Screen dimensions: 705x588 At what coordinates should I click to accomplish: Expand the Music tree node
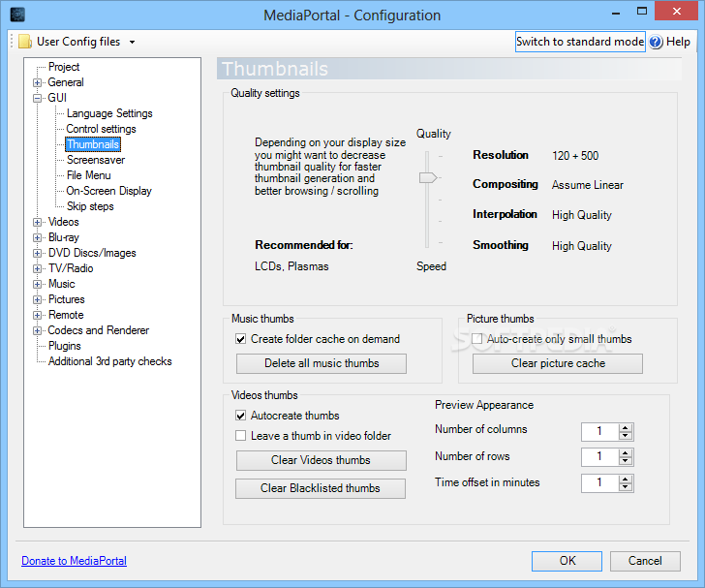[38, 285]
